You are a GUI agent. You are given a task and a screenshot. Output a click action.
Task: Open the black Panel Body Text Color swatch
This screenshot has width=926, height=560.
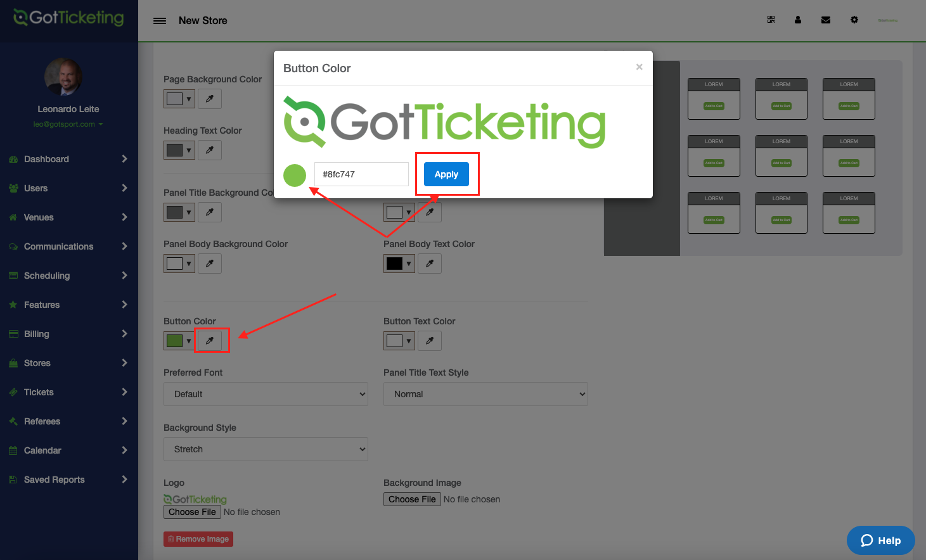[399, 264]
